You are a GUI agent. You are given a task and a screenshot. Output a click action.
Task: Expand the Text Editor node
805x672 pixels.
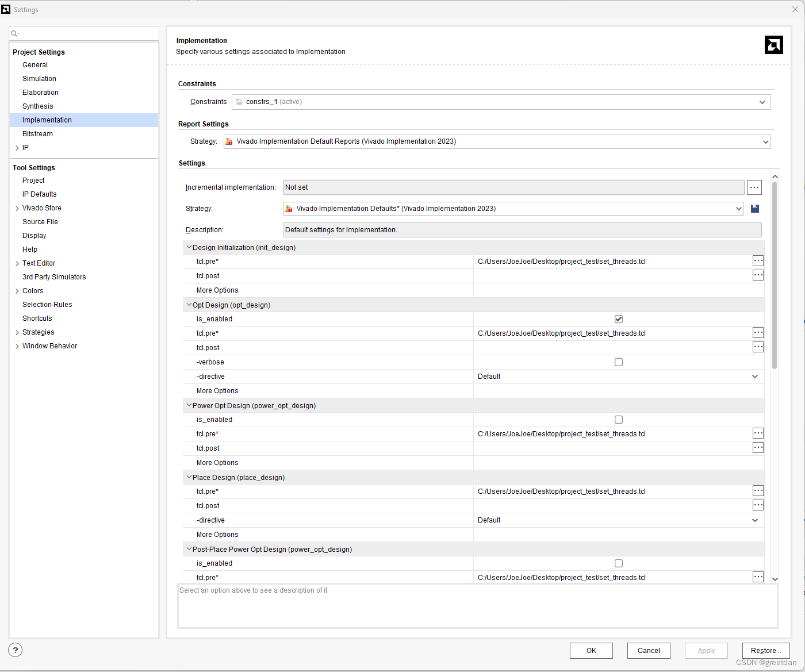17,263
